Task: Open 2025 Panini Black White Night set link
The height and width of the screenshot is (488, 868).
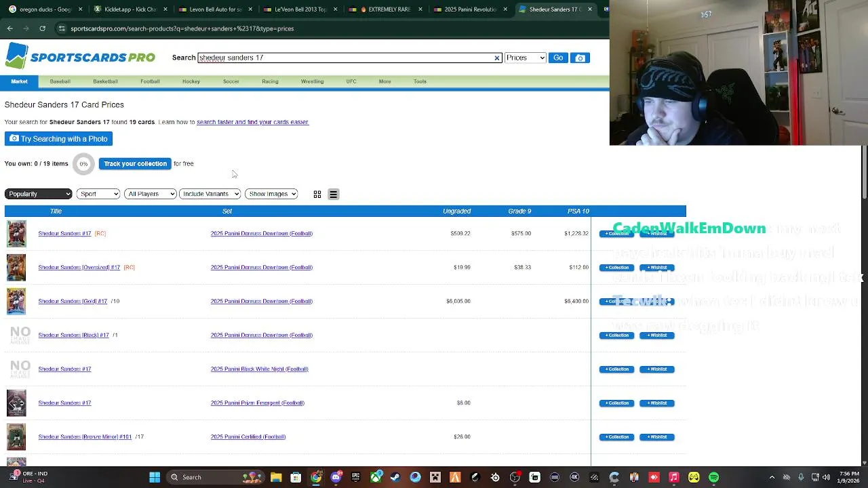Action: 259,369
